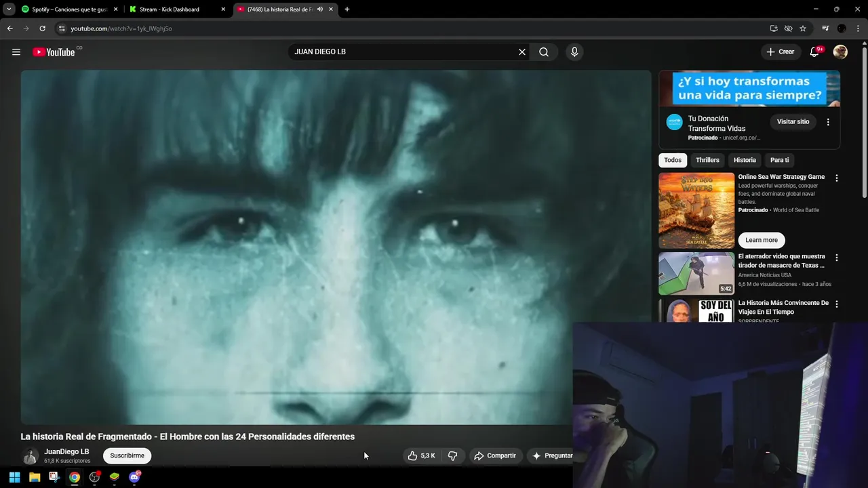The image size is (868, 488).
Task: Open options for Online Sea War ad
Action: 837,178
